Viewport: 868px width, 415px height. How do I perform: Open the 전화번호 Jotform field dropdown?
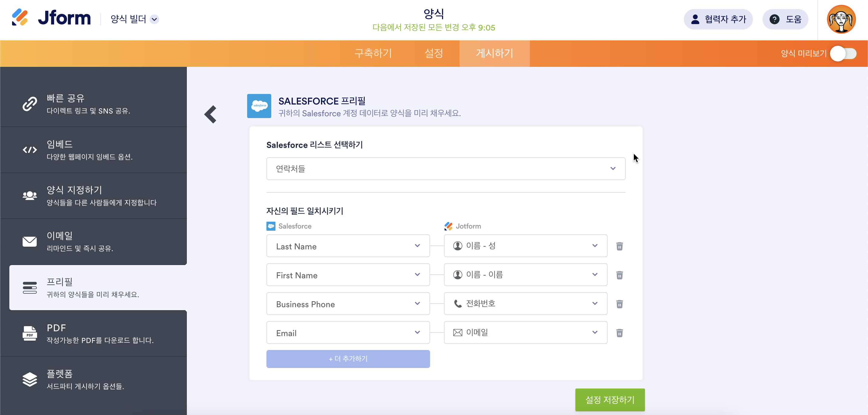click(x=525, y=304)
